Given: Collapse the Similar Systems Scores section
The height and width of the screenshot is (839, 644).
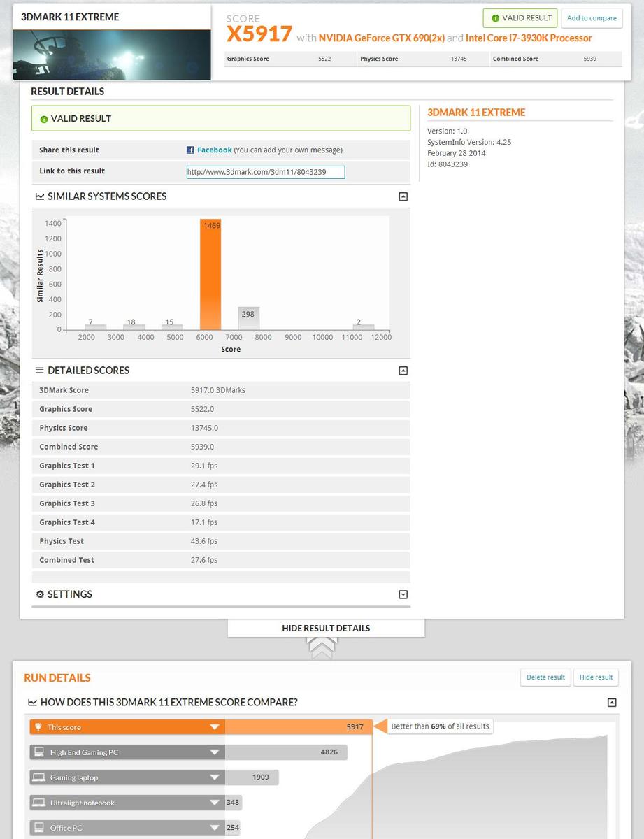Looking at the screenshot, I should 403,196.
